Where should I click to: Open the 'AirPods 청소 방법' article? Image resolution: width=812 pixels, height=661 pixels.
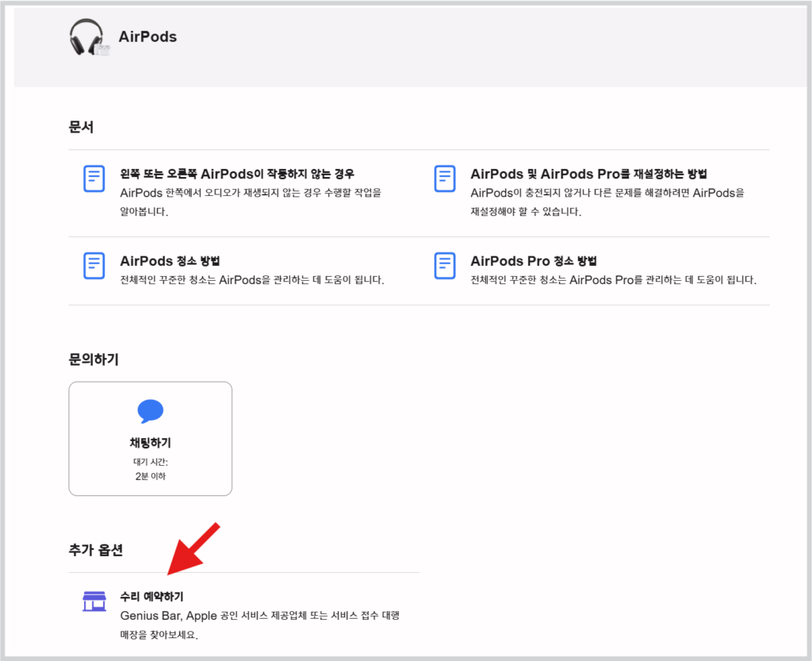click(170, 260)
